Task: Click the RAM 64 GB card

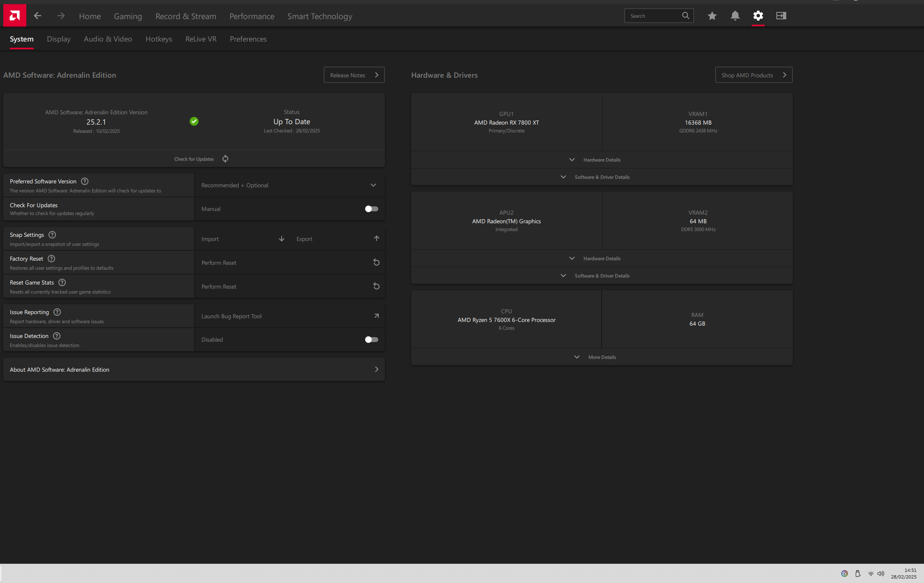Action: [697, 319]
